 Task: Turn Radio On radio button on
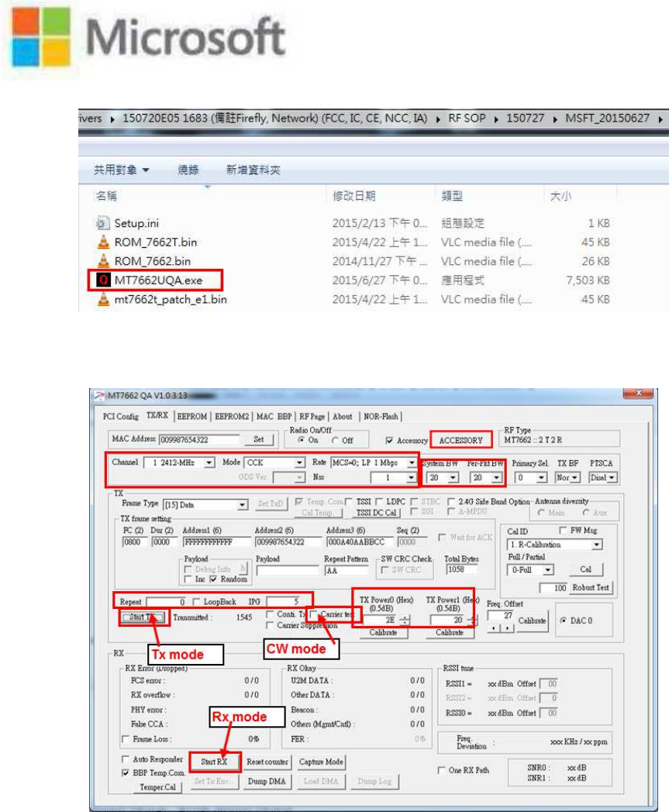(301, 439)
